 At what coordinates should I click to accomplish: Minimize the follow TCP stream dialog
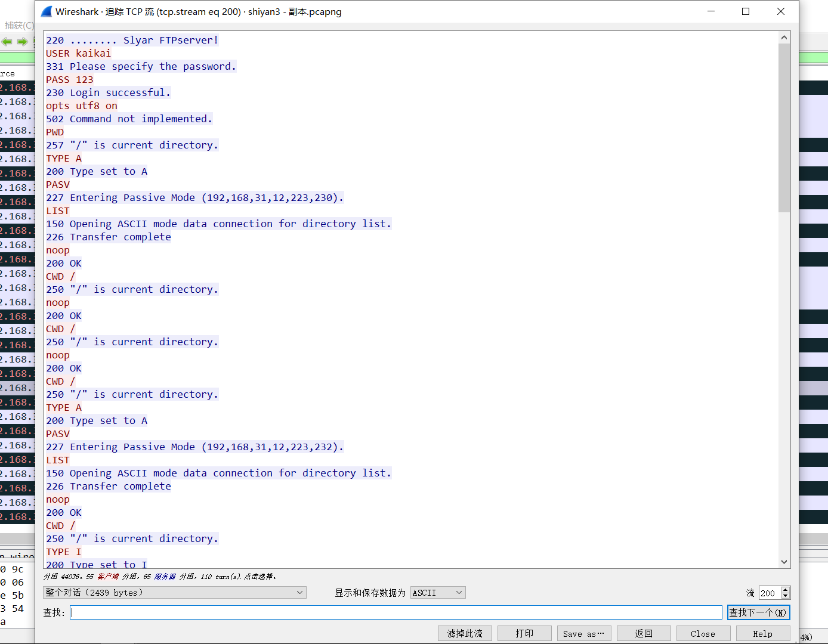click(711, 11)
